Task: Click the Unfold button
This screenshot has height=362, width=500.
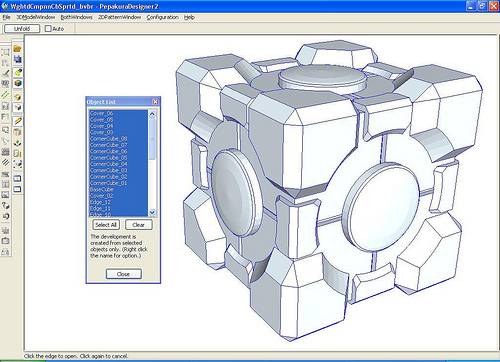Action: point(22,29)
